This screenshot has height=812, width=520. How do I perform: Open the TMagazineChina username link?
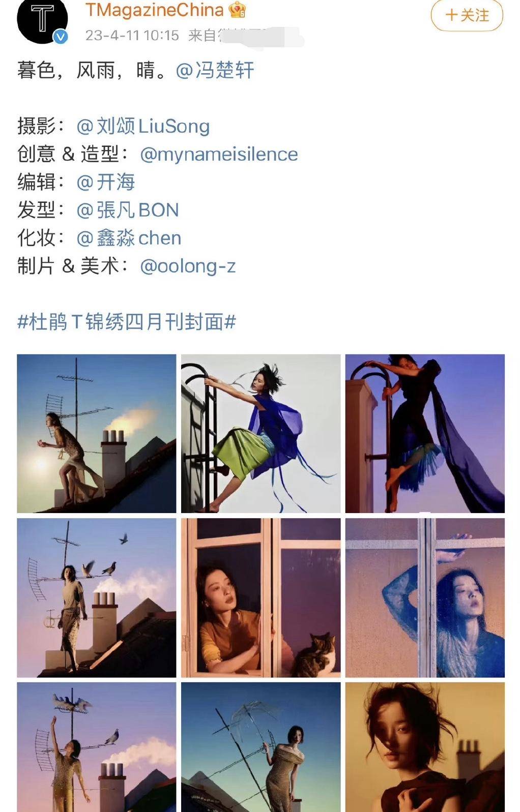coord(154,10)
